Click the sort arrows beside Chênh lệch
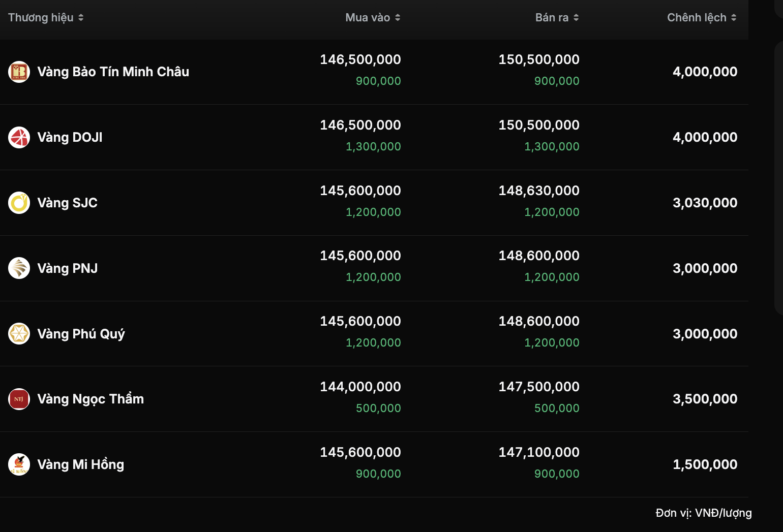 [x=734, y=18]
